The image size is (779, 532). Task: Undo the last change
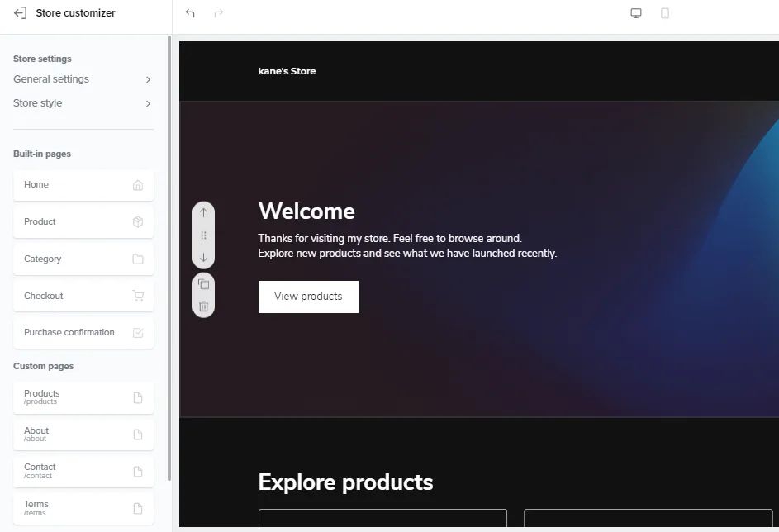pos(190,13)
